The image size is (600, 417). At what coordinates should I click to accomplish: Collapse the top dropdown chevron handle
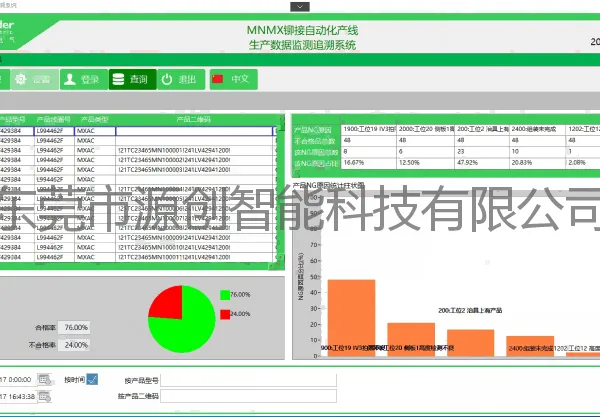(300, 7)
